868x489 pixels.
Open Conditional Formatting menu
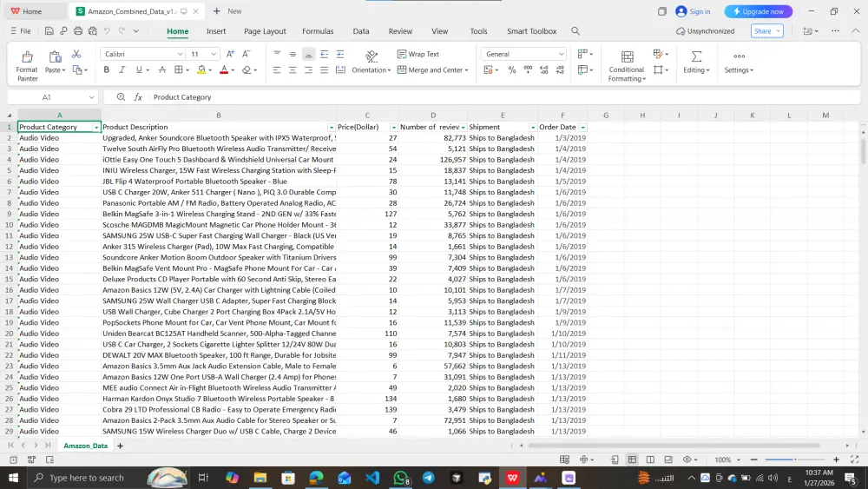coord(627,66)
